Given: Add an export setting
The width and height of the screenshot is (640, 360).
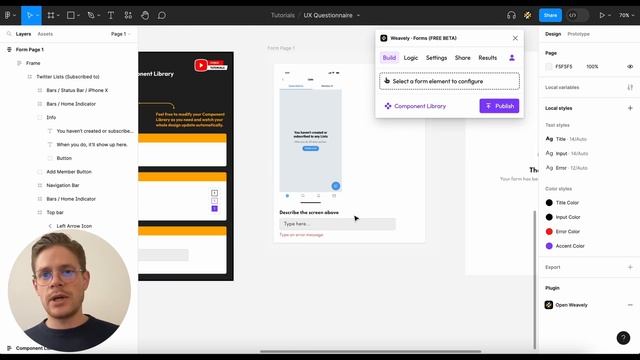Looking at the screenshot, I should pyautogui.click(x=630, y=267).
